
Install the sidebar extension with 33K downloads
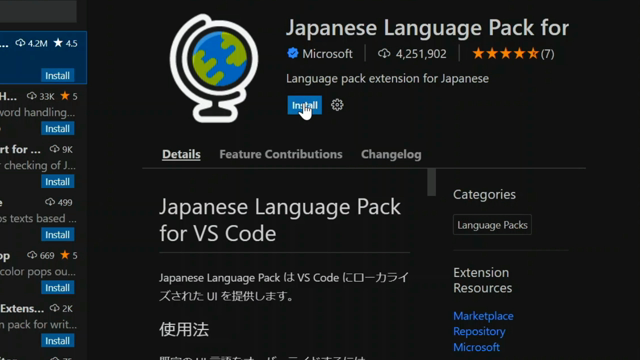58,129
